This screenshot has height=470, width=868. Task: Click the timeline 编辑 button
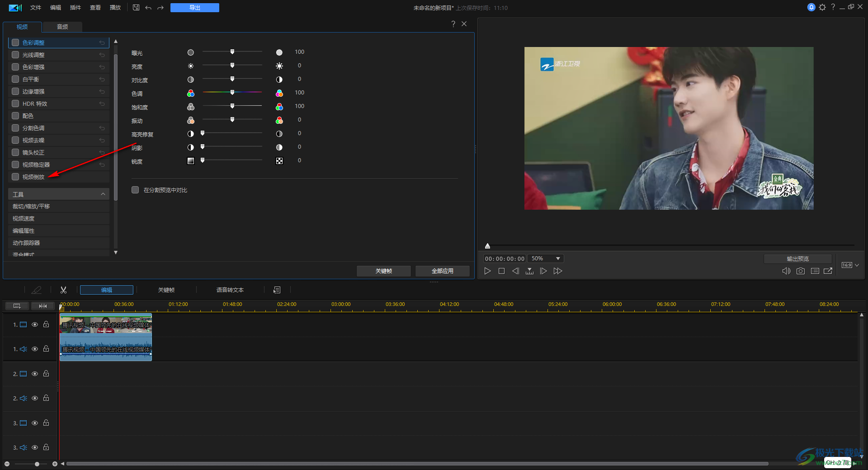[107, 290]
